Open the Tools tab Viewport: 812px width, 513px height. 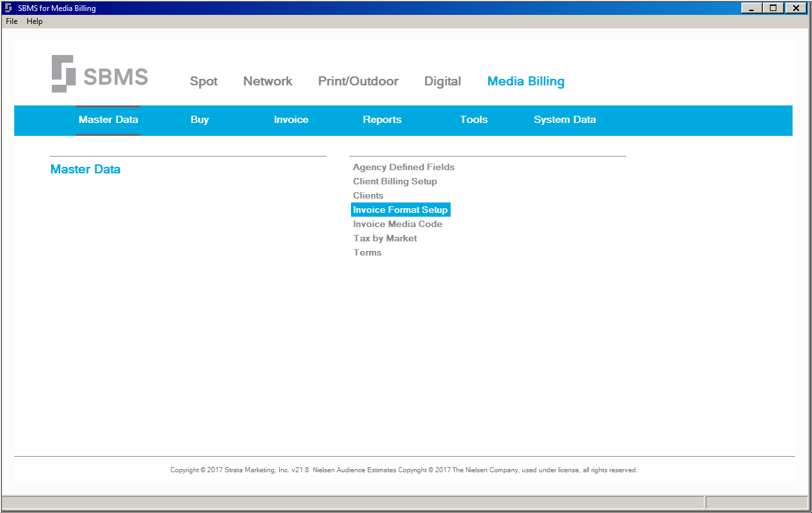[x=474, y=120]
